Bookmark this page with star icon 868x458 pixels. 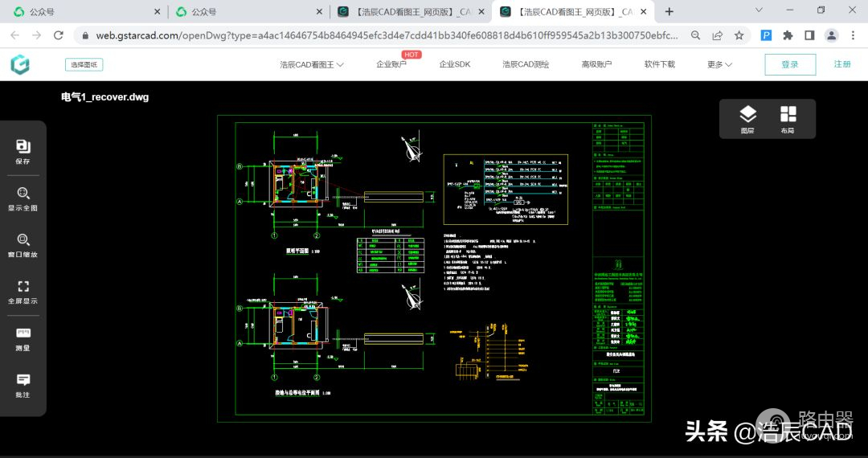[739, 35]
